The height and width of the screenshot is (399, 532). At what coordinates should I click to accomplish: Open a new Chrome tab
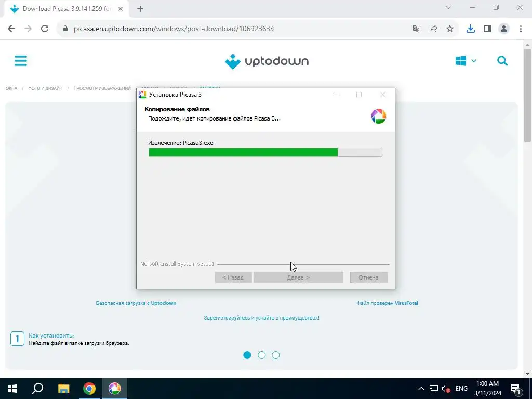pyautogui.click(x=140, y=9)
